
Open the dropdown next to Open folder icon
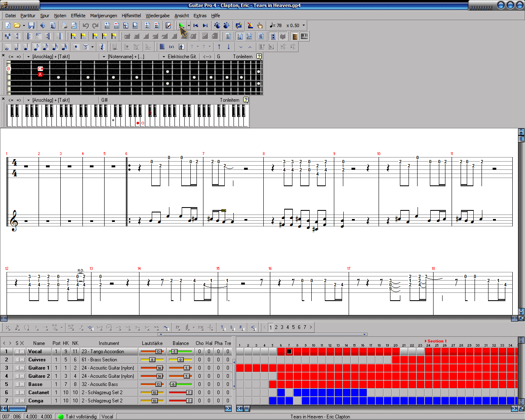pos(24,25)
